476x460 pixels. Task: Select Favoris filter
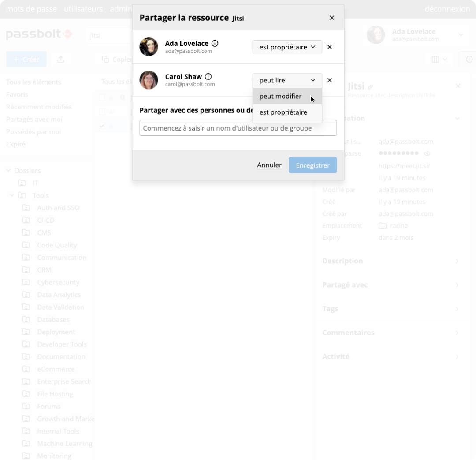17,94
